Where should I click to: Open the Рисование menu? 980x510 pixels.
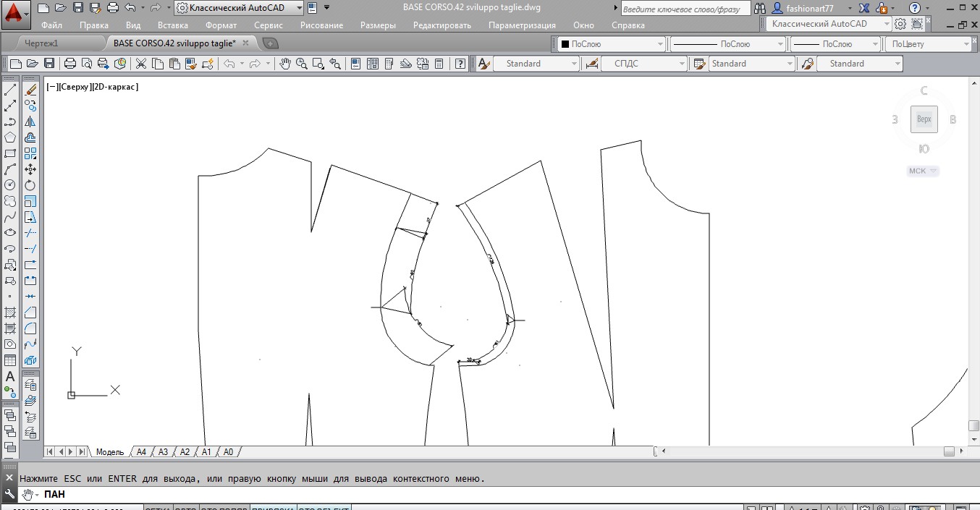click(x=321, y=25)
